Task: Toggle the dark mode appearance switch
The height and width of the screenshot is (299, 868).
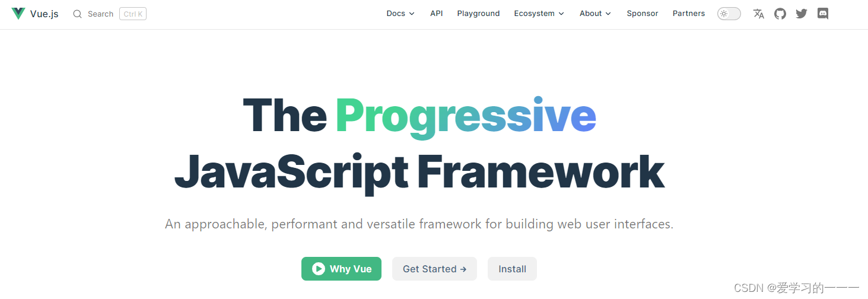Action: tap(729, 14)
